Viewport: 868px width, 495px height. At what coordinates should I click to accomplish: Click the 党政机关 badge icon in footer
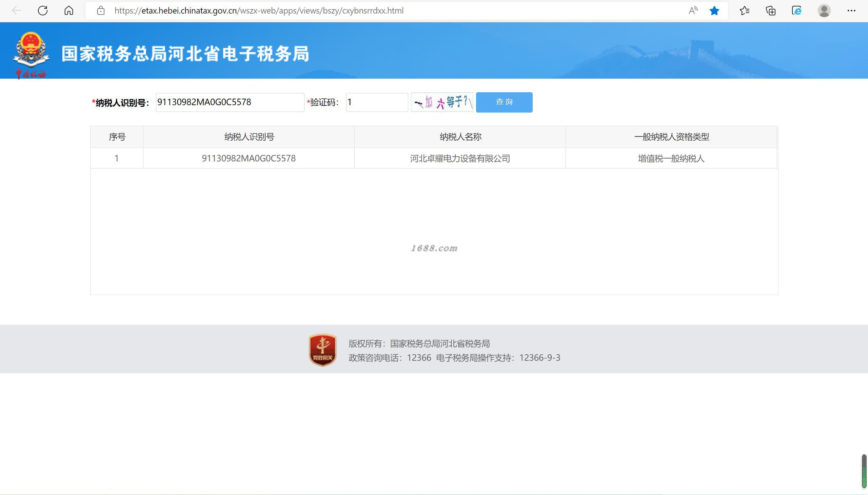pyautogui.click(x=322, y=350)
